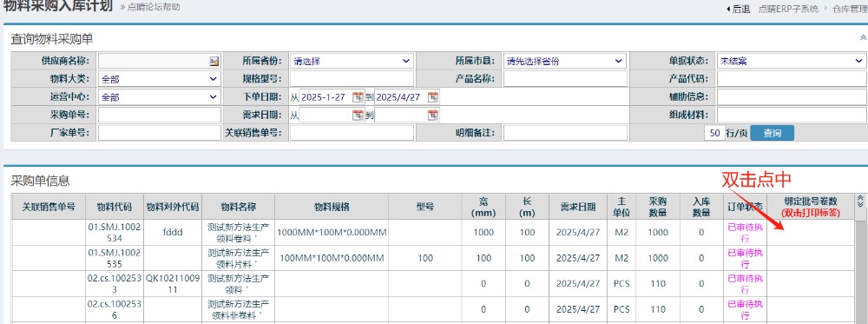Expand the 所属省份 dropdown
This screenshot has width=868, height=324.
[352, 61]
